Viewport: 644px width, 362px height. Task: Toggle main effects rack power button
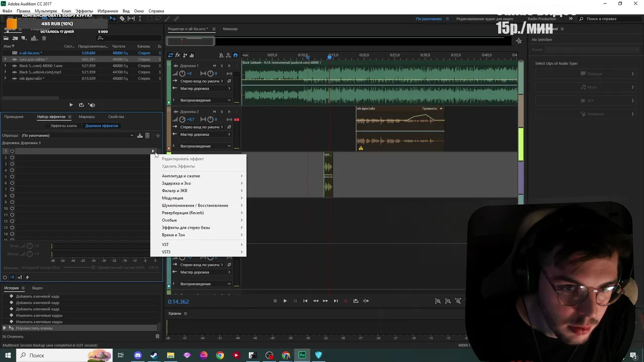pos(5,277)
